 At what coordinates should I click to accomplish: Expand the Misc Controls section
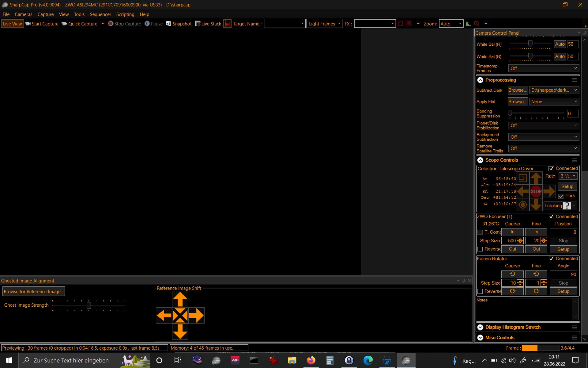(480, 338)
